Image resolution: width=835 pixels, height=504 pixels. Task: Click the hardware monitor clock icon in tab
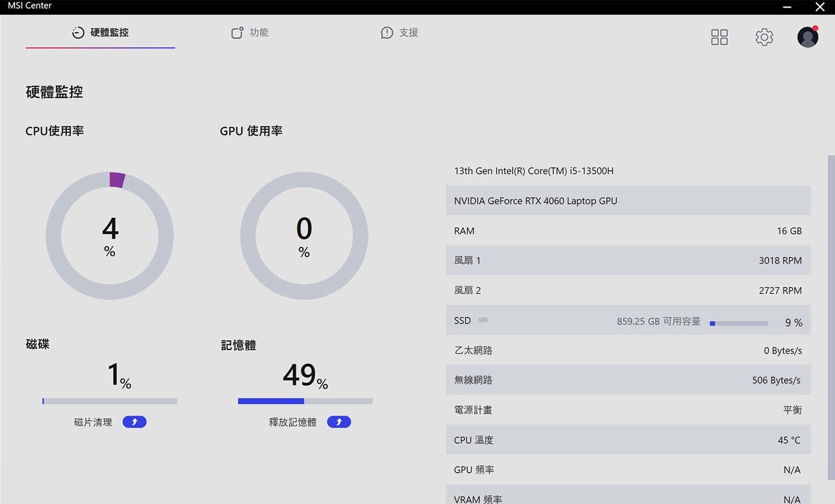[x=78, y=32]
